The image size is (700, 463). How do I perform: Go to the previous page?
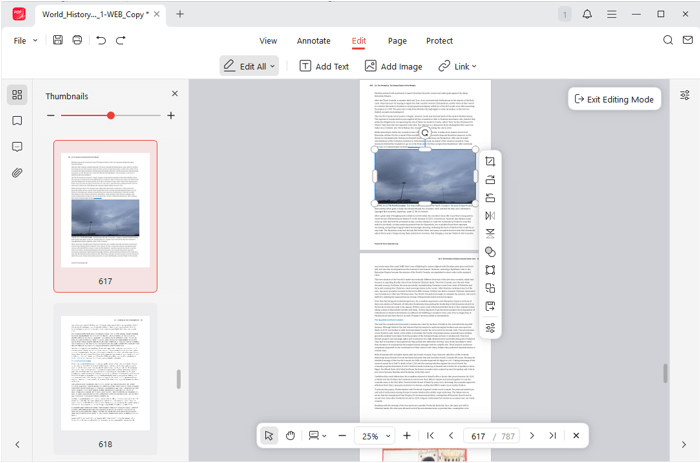pyautogui.click(x=451, y=436)
